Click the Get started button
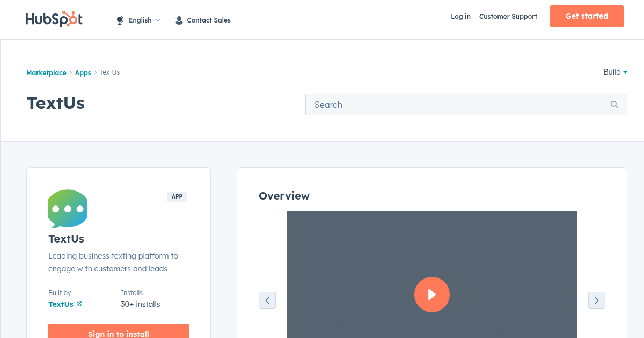Image resolution: width=644 pixels, height=338 pixels. pyautogui.click(x=587, y=16)
